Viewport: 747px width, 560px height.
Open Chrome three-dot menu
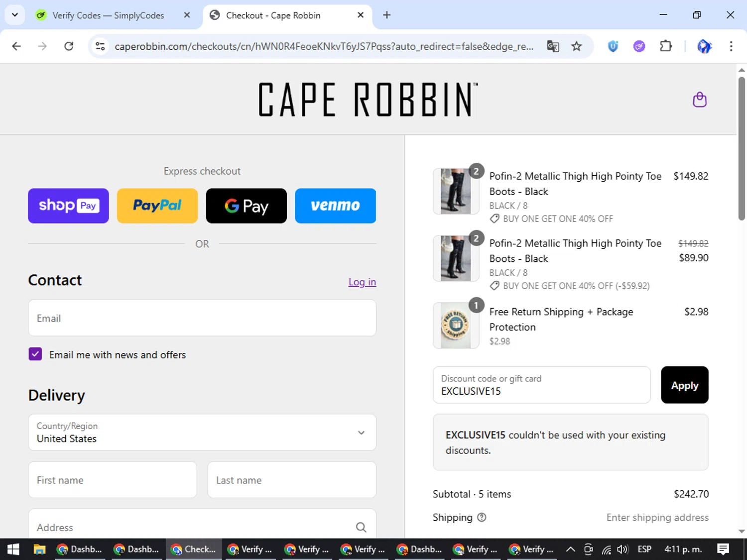(x=731, y=46)
